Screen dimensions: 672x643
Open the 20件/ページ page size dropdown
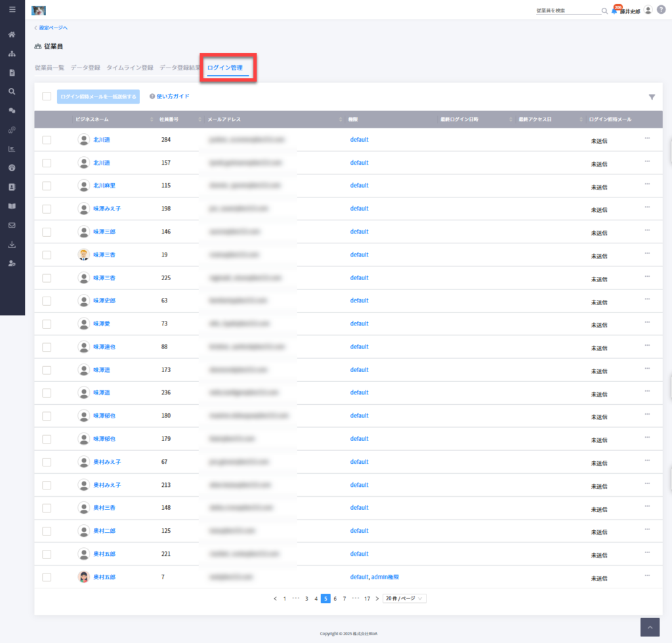coord(404,598)
